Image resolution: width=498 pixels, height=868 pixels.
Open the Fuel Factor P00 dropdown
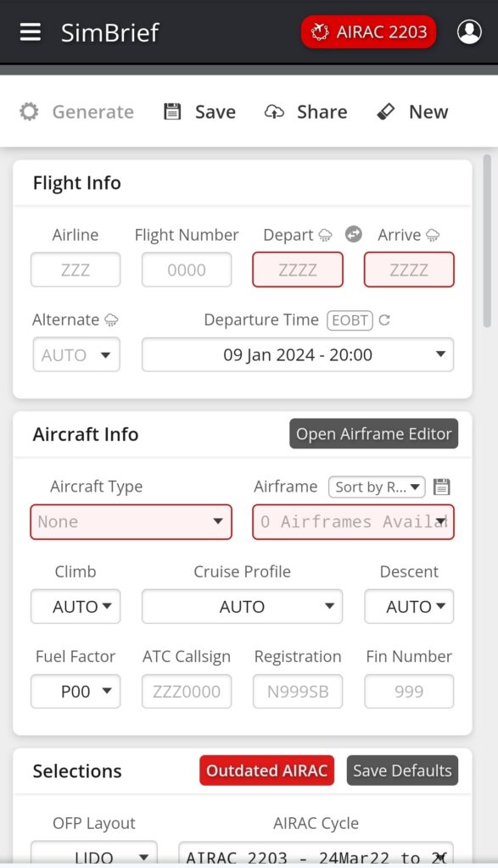76,691
